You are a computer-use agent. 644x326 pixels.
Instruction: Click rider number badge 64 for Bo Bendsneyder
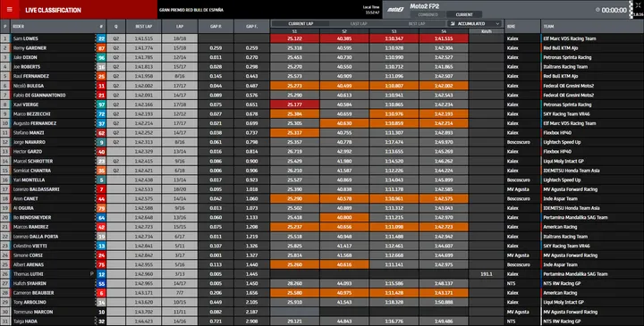click(x=101, y=218)
